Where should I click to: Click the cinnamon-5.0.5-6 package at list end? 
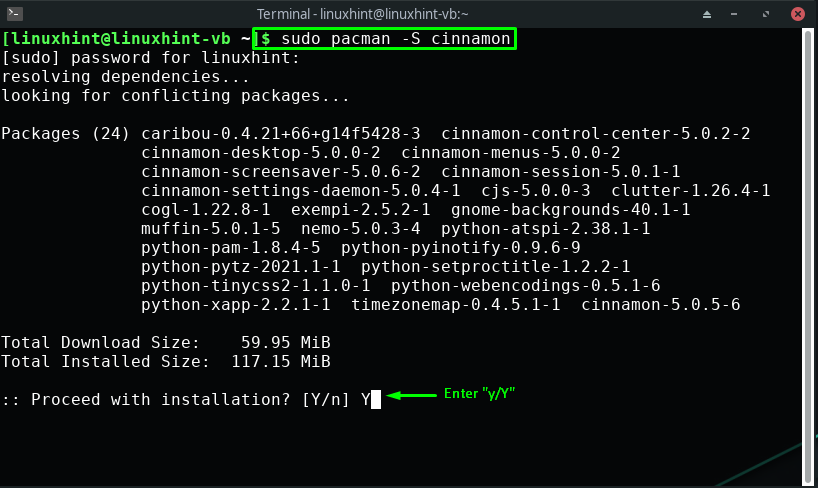pyautogui.click(x=660, y=305)
